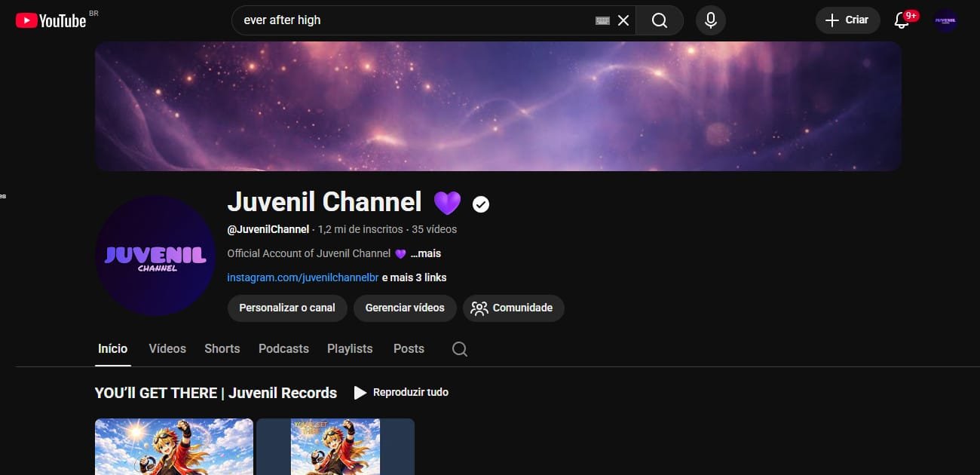Open the first YOU'll GET THERE thumbnail
Viewport: 980px width, 475px height.
[x=173, y=446]
